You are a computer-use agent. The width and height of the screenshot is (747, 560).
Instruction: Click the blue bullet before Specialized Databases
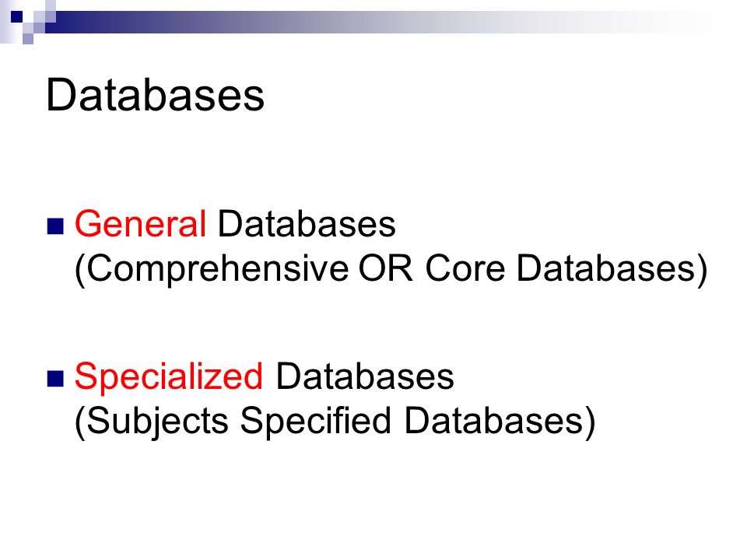click(55, 379)
